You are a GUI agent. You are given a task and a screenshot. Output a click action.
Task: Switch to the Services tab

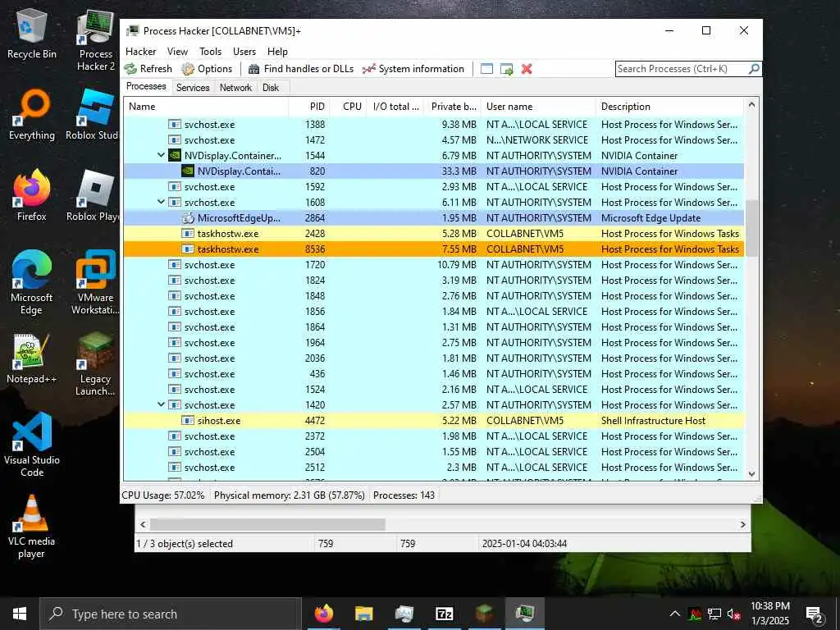(x=193, y=87)
